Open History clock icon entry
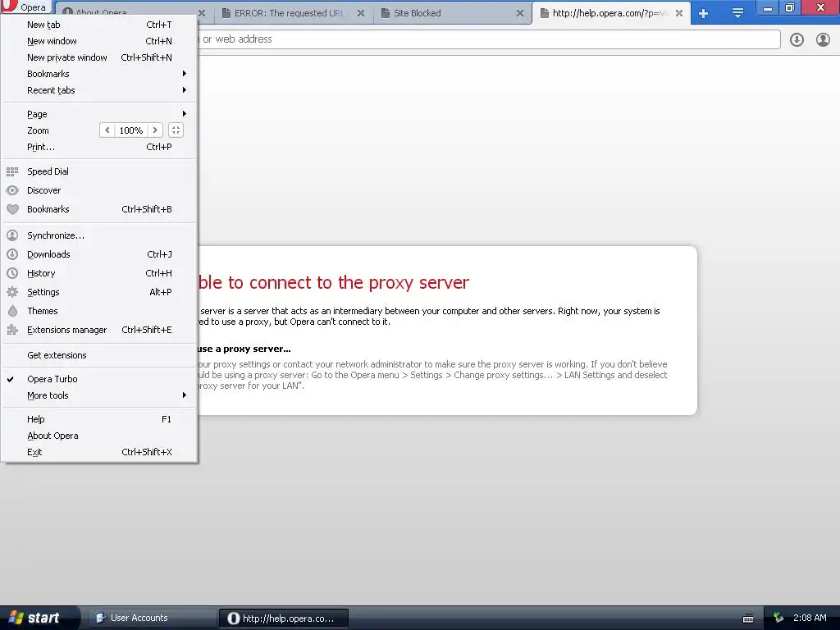840x630 pixels. [12, 273]
